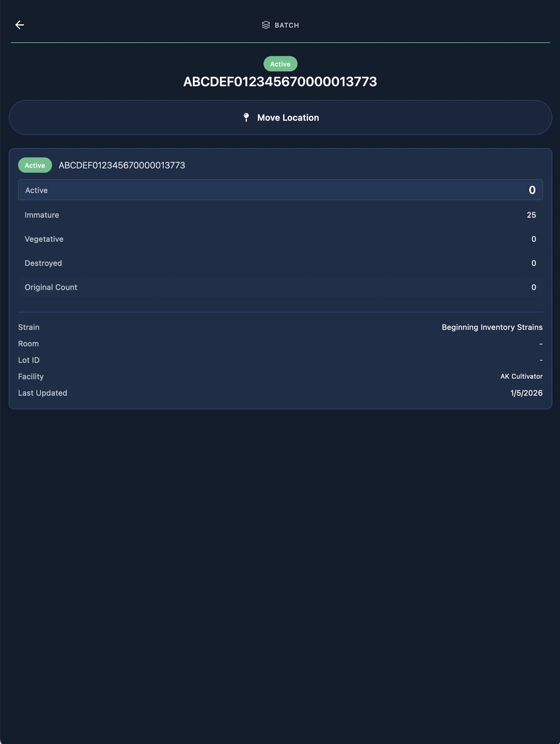560x744 pixels.
Task: Go back using the left arrow
Action: point(20,25)
